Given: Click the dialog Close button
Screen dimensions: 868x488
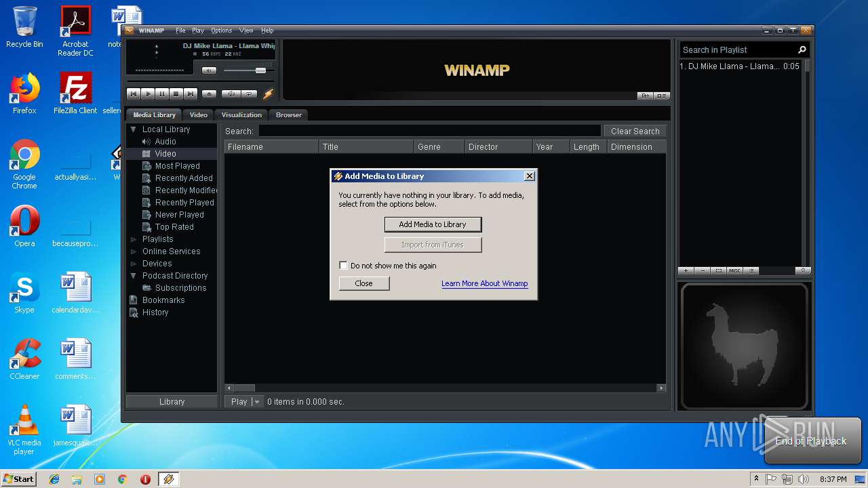Looking at the screenshot, I should (364, 283).
